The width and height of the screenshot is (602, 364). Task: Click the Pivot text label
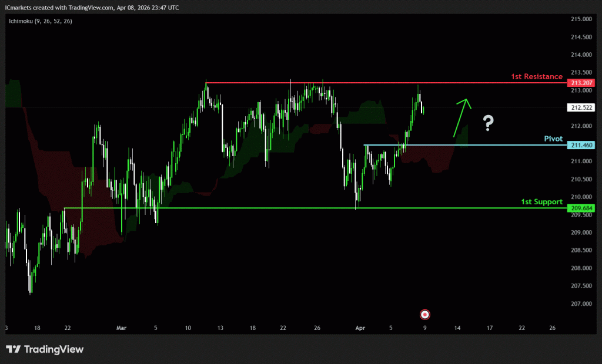[x=553, y=139]
